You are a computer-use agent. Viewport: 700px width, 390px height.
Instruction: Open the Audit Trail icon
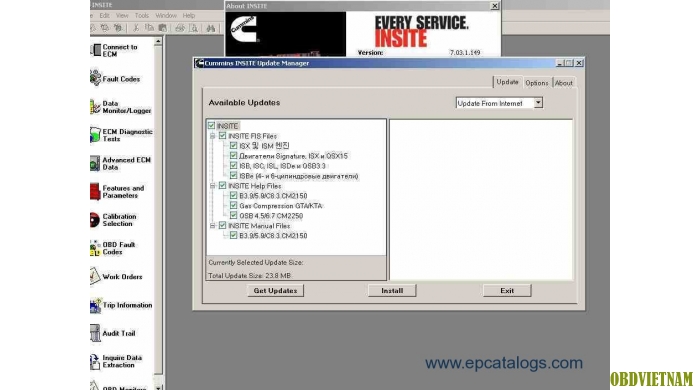pyautogui.click(x=95, y=333)
